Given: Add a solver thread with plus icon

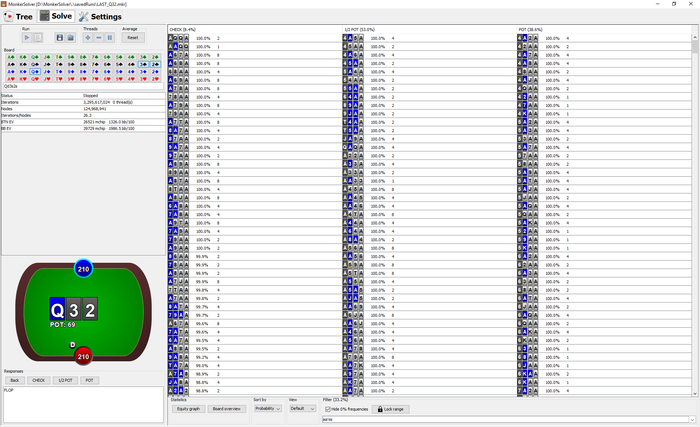Looking at the screenshot, I should (x=88, y=38).
